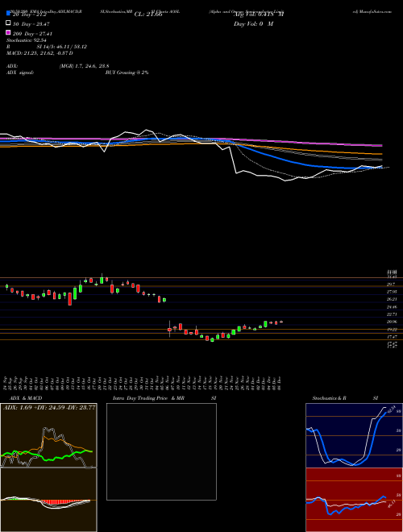Click the blue 20 Day EMA legend swatch
This screenshot has width=403, height=532.
click(8, 14)
